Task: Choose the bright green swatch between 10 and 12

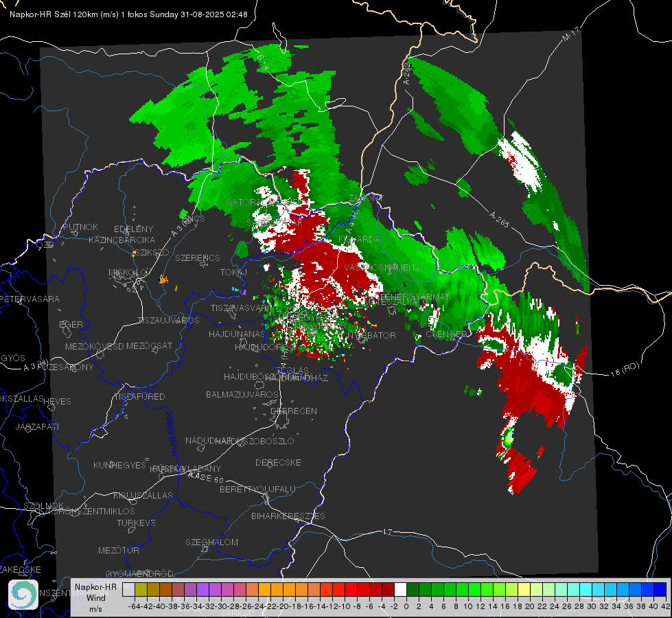Action: pyautogui.click(x=474, y=589)
